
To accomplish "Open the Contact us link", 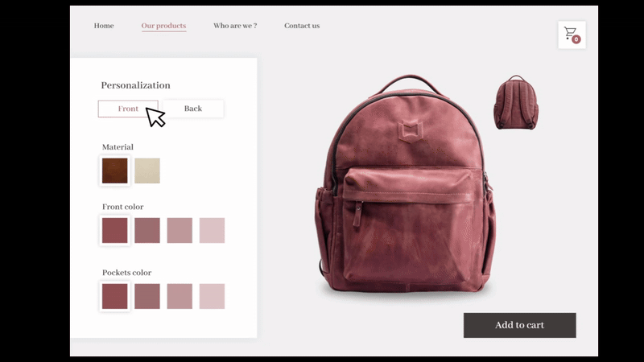I will [x=302, y=26].
